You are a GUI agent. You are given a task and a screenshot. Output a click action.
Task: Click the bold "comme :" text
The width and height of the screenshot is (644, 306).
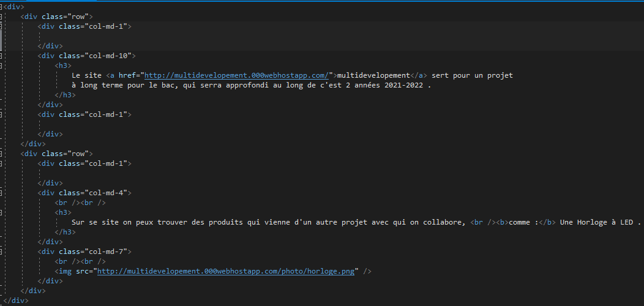(523, 222)
